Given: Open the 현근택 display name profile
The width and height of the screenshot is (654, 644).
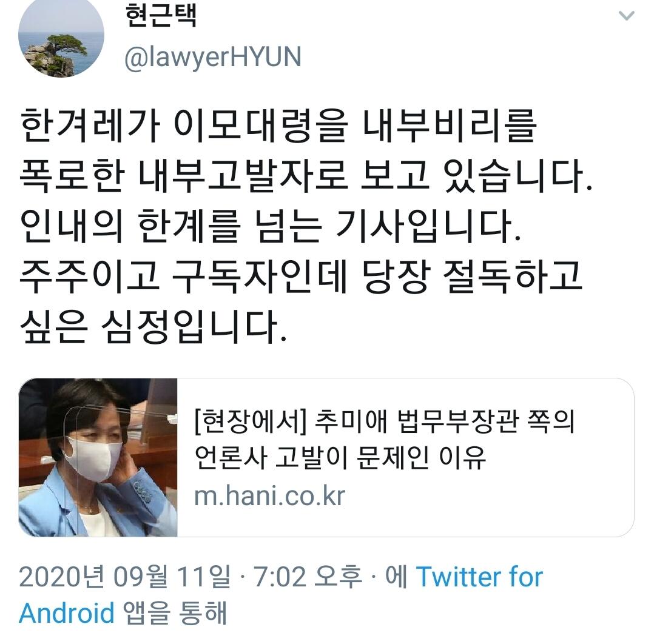Looking at the screenshot, I should [x=161, y=15].
